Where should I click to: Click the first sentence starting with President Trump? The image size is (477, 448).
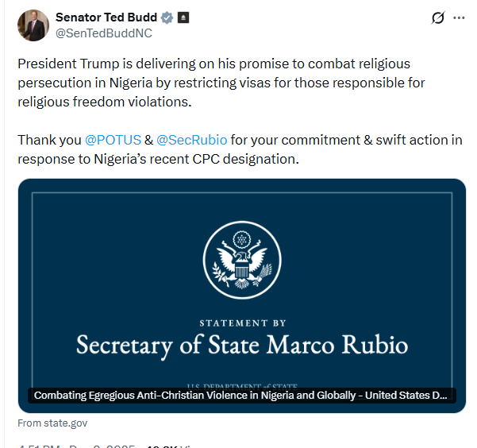click(x=214, y=64)
